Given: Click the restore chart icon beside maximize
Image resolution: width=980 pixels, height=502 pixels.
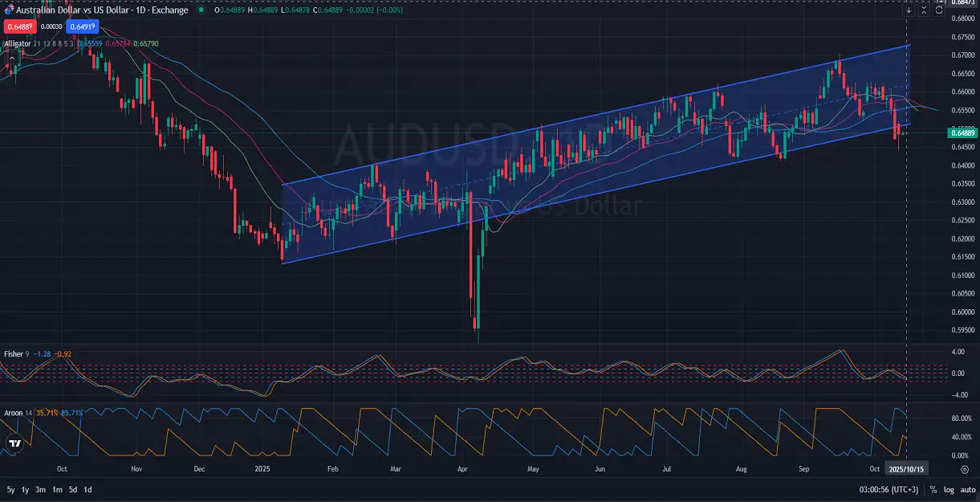Looking at the screenshot, I should [938, 10].
